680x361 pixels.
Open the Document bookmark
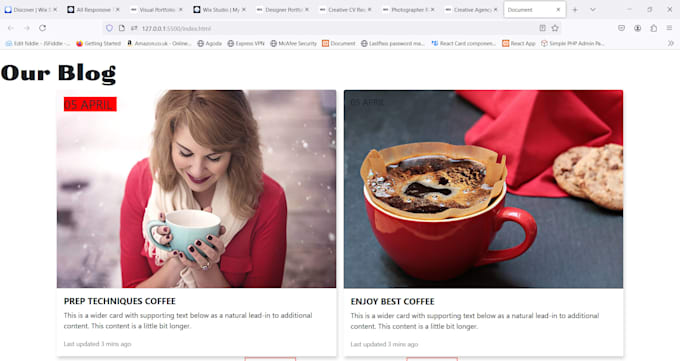point(338,43)
